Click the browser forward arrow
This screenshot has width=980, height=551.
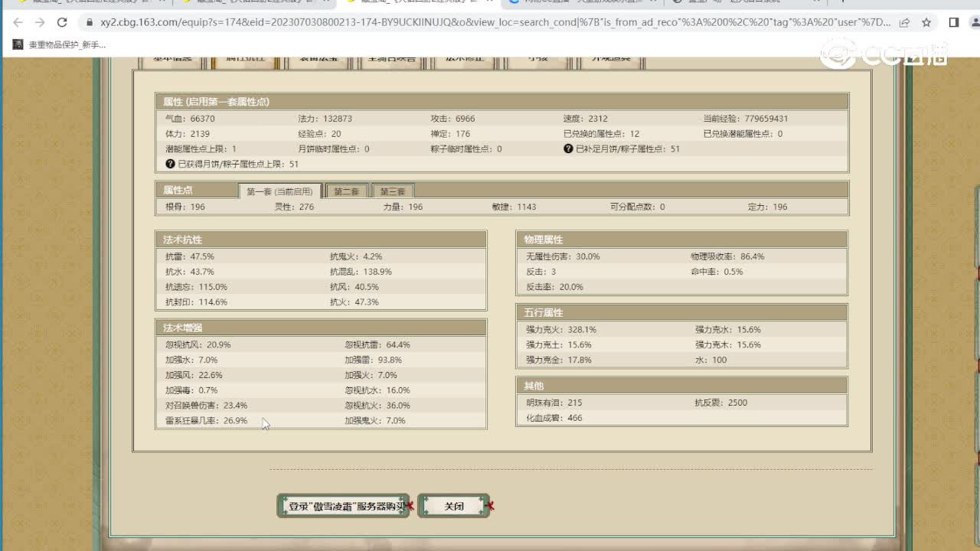point(40,22)
